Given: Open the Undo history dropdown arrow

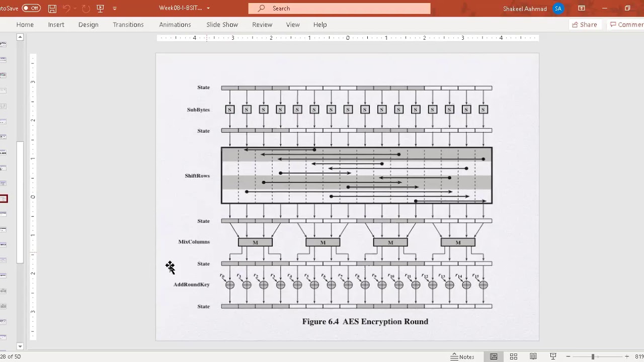Looking at the screenshot, I should (x=75, y=8).
